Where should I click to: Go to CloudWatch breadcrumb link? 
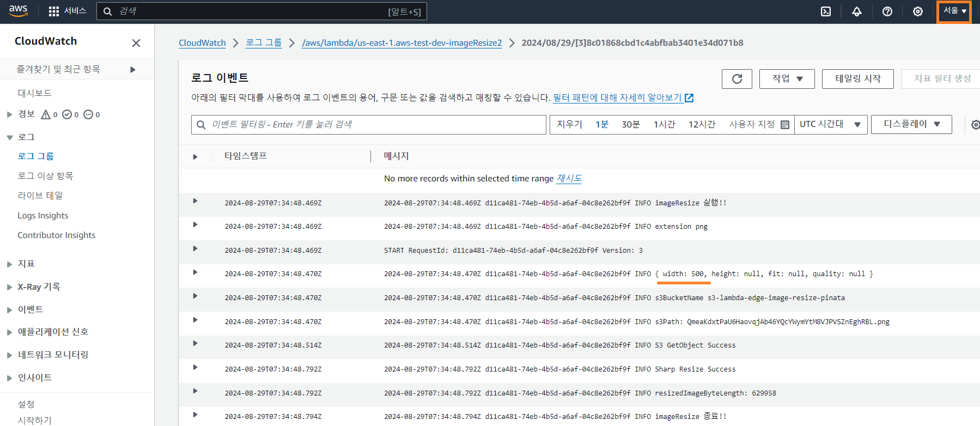pyautogui.click(x=202, y=43)
